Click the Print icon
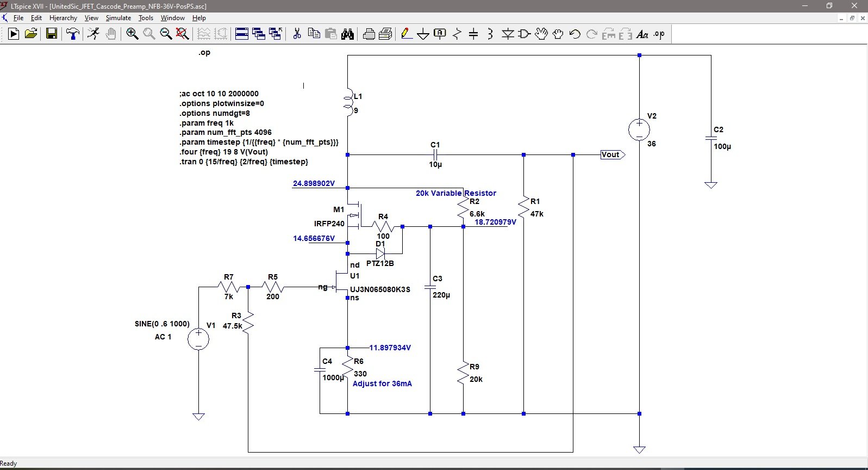This screenshot has width=868, height=470. coord(385,34)
